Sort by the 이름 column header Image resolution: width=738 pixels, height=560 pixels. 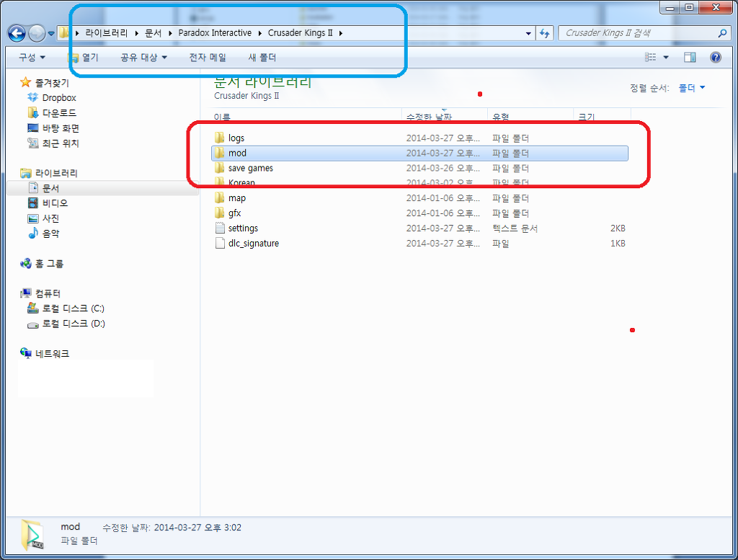(x=222, y=117)
